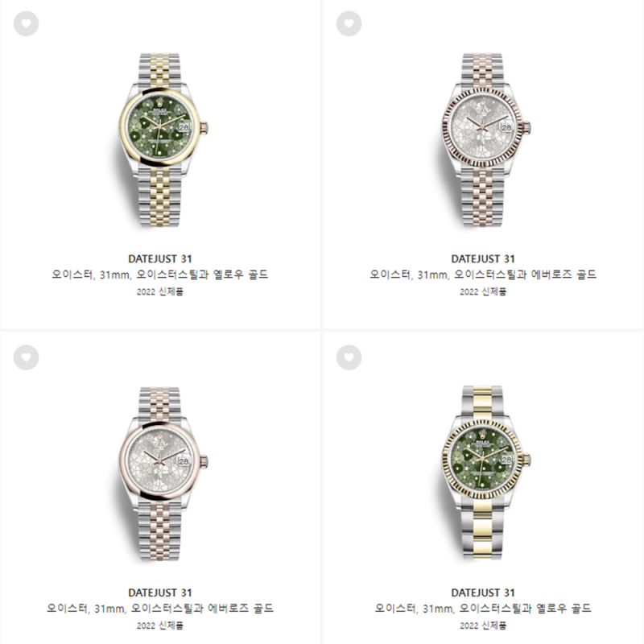
Task: Open the silver dial fluted Everose watch image
Action: click(483, 139)
